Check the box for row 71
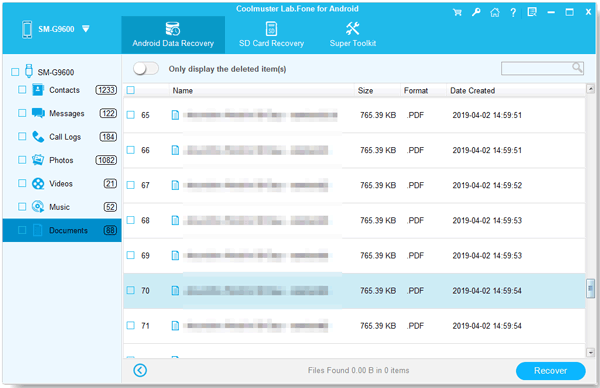This screenshot has height=388, width=600. click(x=130, y=325)
